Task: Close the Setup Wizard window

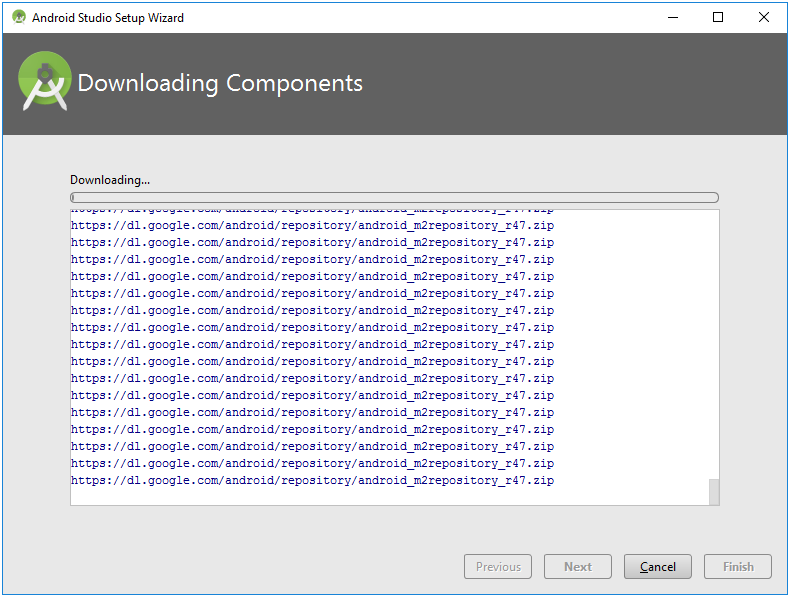Action: tap(763, 18)
